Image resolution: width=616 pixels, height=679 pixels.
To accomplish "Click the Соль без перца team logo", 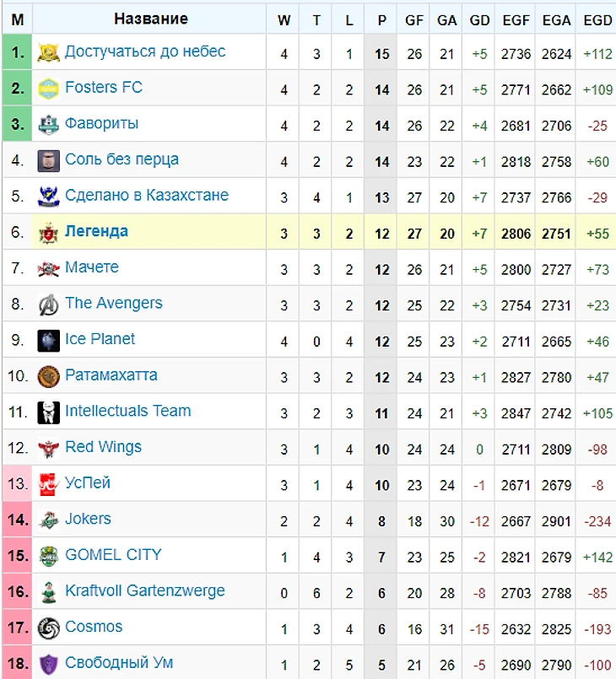I will pos(48,161).
